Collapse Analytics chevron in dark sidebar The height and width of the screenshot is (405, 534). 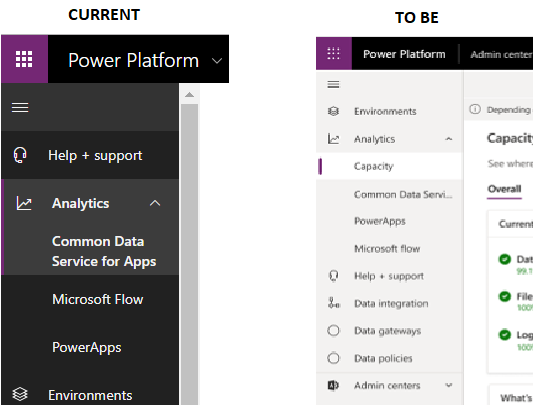point(155,203)
